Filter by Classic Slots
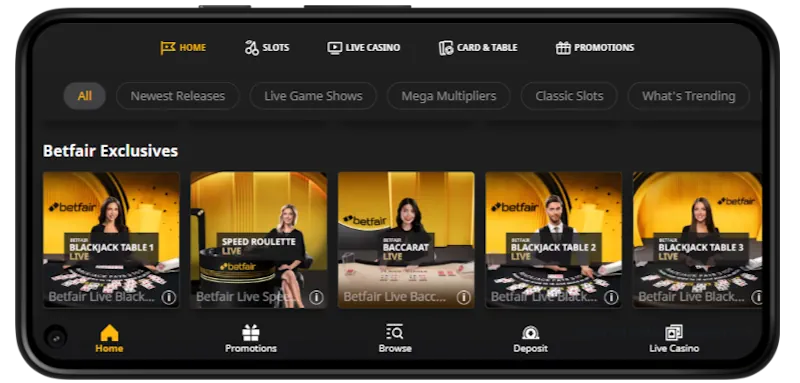 tap(569, 96)
